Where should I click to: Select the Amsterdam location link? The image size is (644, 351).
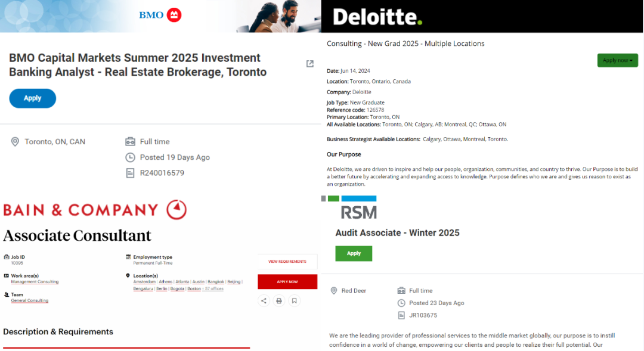pyautogui.click(x=144, y=282)
